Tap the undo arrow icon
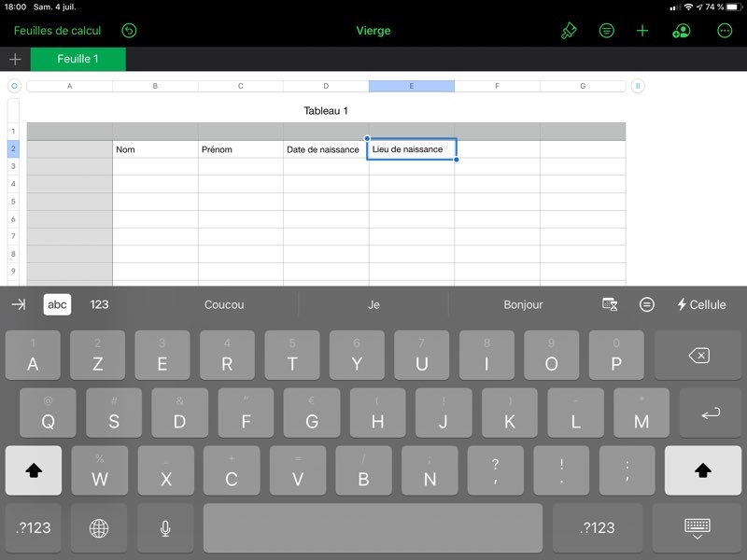Image resolution: width=747 pixels, height=560 pixels. point(129,31)
